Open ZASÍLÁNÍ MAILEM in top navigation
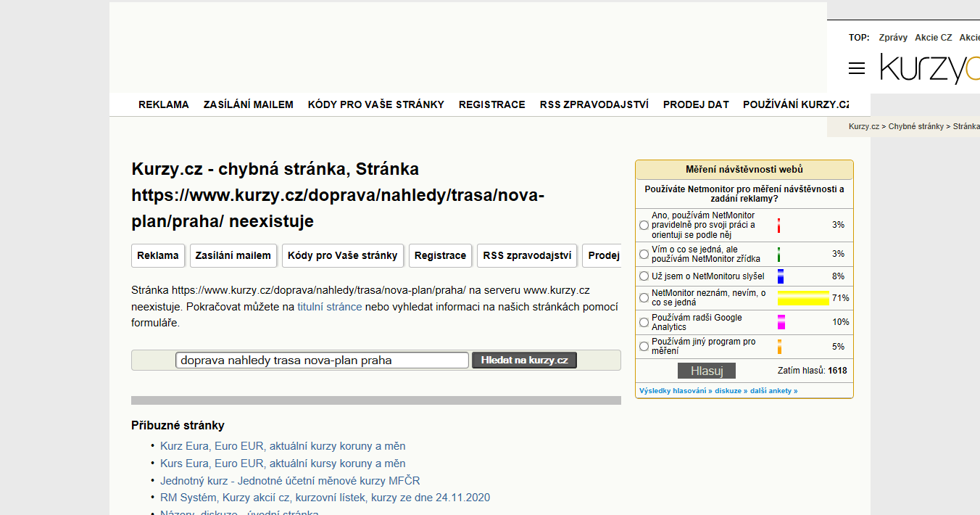The height and width of the screenshot is (515, 980). (249, 104)
